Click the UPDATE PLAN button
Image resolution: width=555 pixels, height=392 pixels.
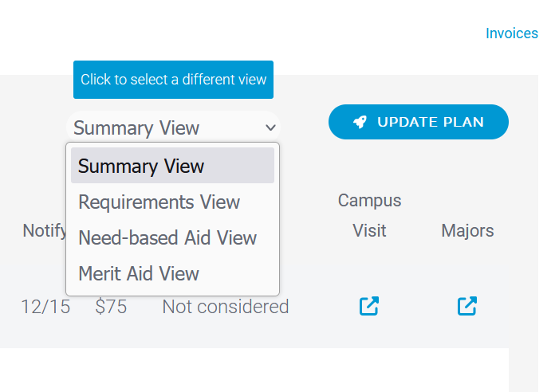[x=419, y=122]
